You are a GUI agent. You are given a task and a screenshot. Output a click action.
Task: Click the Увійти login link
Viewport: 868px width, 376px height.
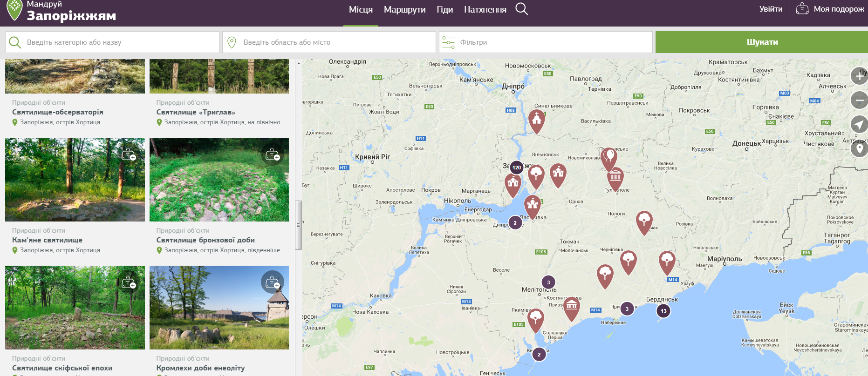point(771,9)
